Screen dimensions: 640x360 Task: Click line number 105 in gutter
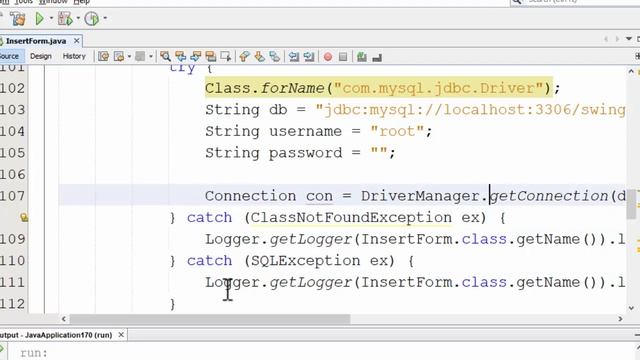[12, 153]
